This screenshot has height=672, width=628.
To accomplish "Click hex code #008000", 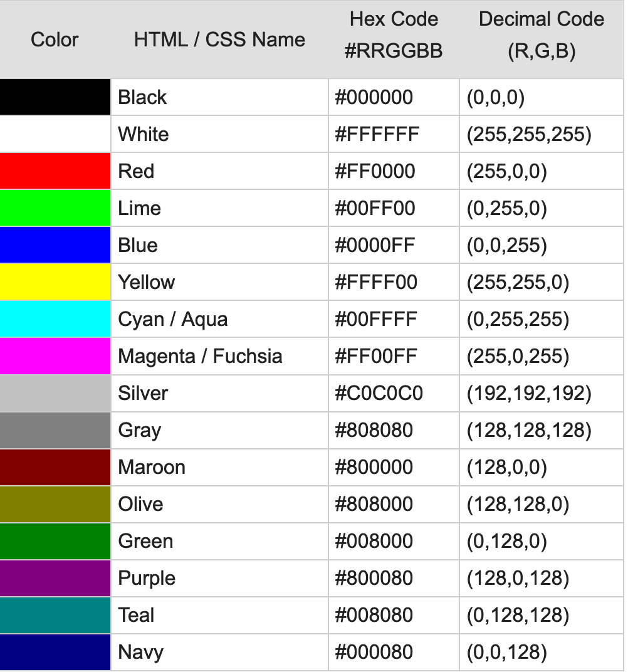I will 374,541.
